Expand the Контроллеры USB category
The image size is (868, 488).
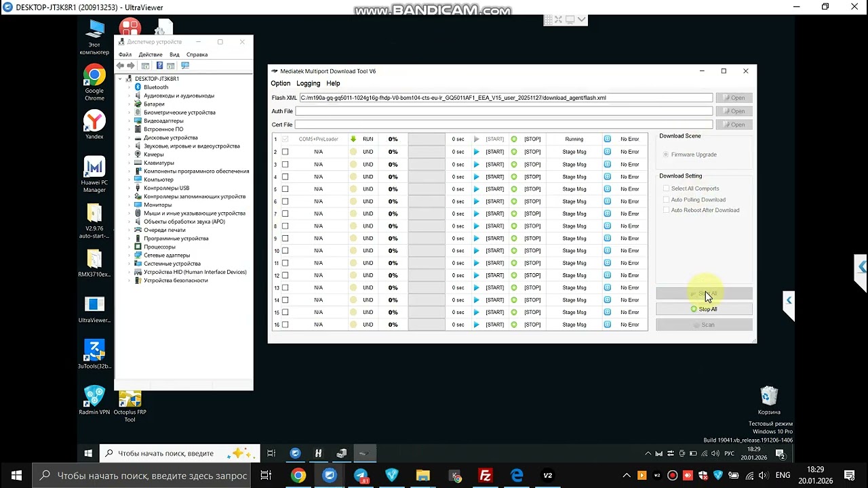(129, 188)
